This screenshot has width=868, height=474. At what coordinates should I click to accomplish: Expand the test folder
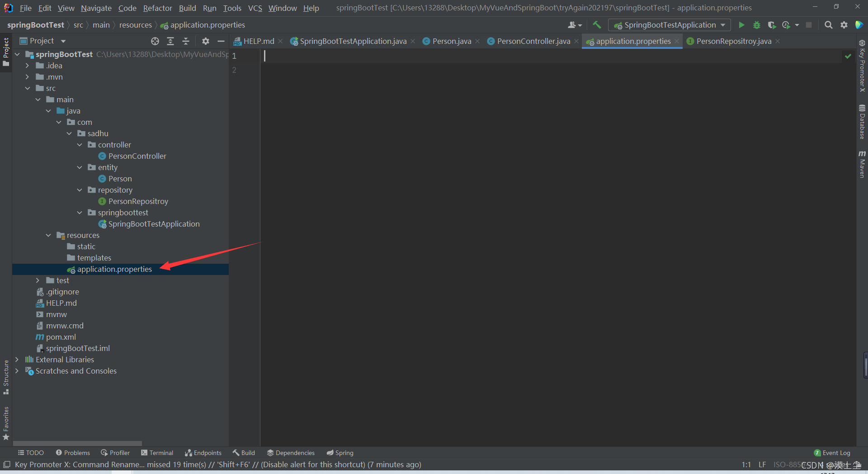38,280
